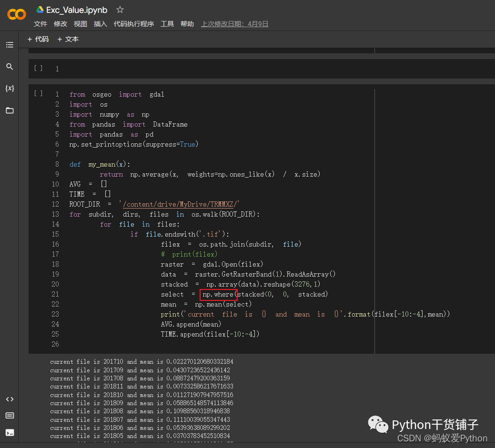Click output line for file 201809

tap(142, 403)
